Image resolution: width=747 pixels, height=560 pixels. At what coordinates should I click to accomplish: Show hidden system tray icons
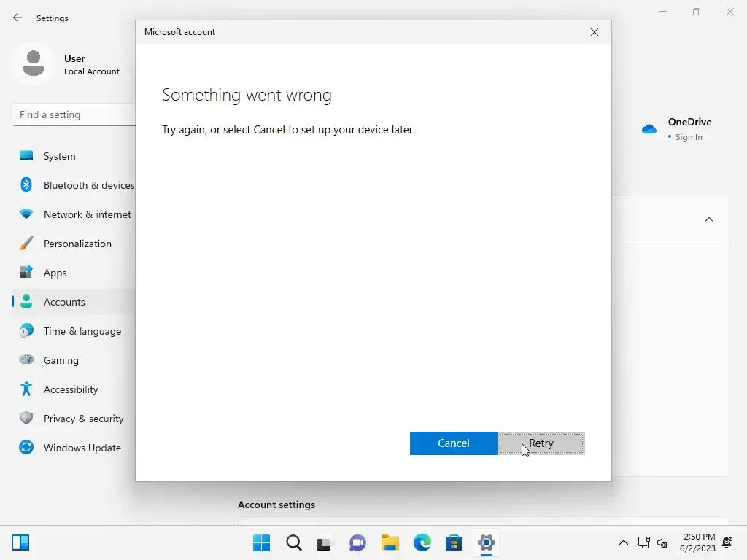click(623, 542)
